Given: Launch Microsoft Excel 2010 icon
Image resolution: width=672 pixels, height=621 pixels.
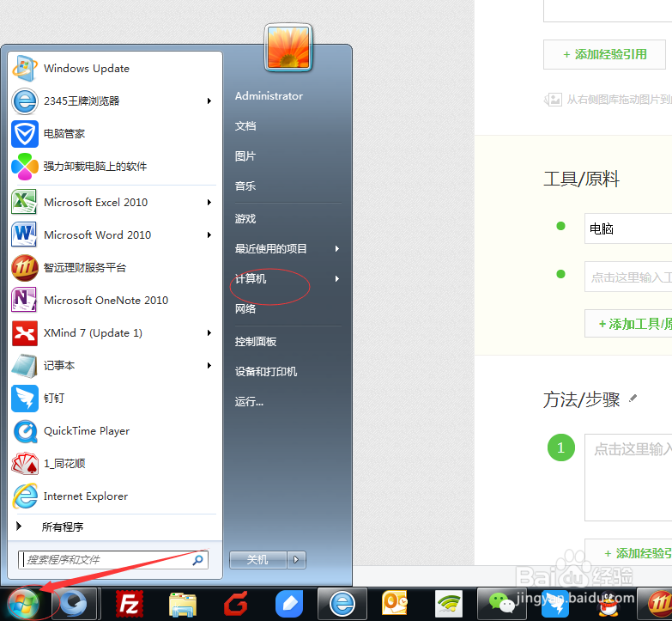Looking at the screenshot, I should (24, 202).
